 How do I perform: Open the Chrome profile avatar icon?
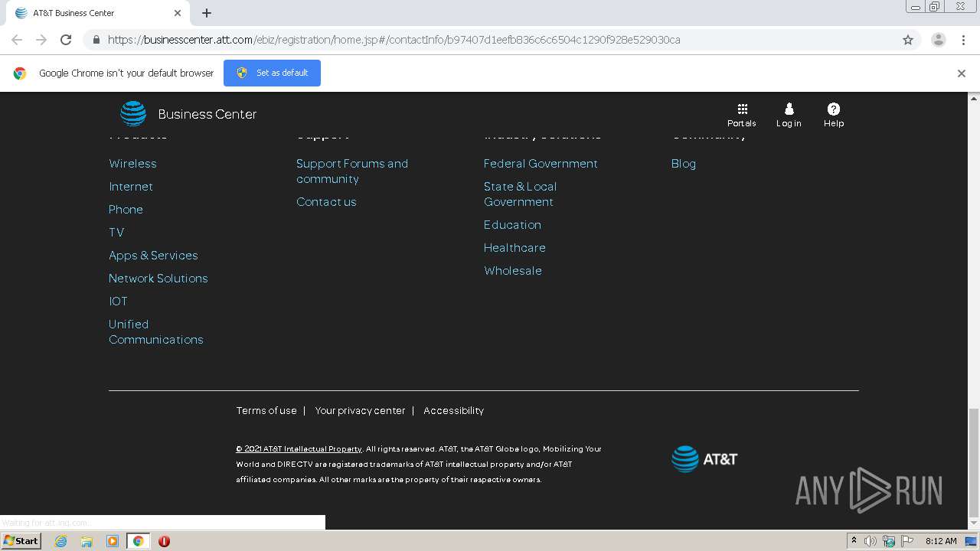tap(938, 40)
